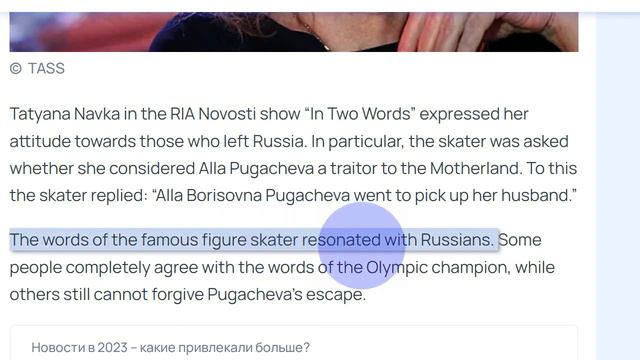This screenshot has width=640, height=360.
Task: Click the name 'Tatyana Navka' in the article
Action: 64,114
